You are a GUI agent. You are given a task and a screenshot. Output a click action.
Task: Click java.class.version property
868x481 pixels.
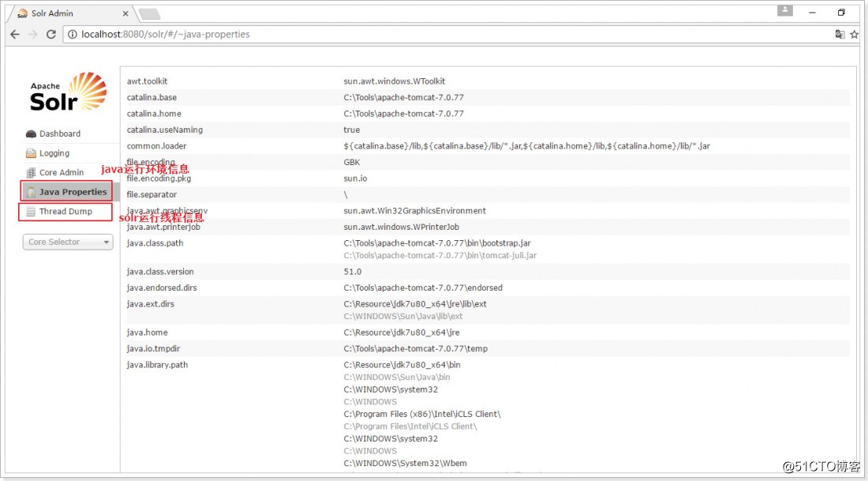pyautogui.click(x=160, y=272)
